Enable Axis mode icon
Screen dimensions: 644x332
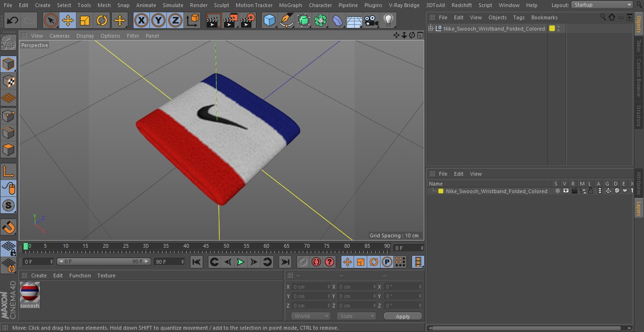coord(9,171)
